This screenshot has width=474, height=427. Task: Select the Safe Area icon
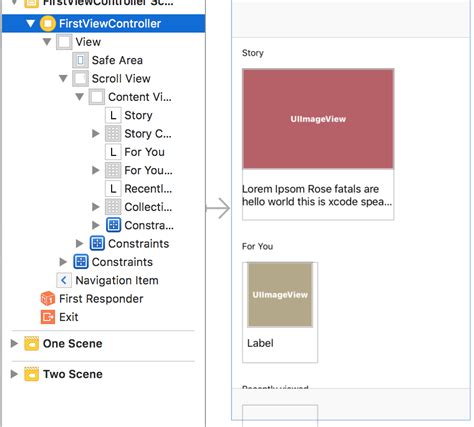point(80,60)
